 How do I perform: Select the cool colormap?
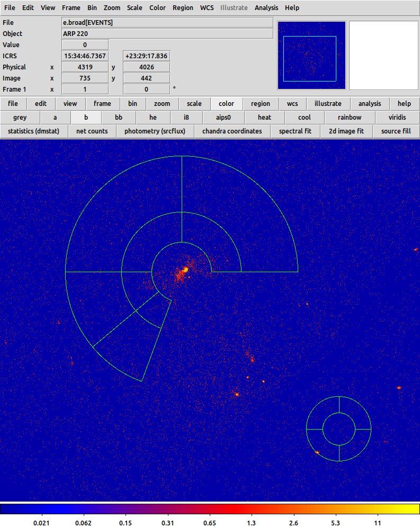pyautogui.click(x=305, y=117)
